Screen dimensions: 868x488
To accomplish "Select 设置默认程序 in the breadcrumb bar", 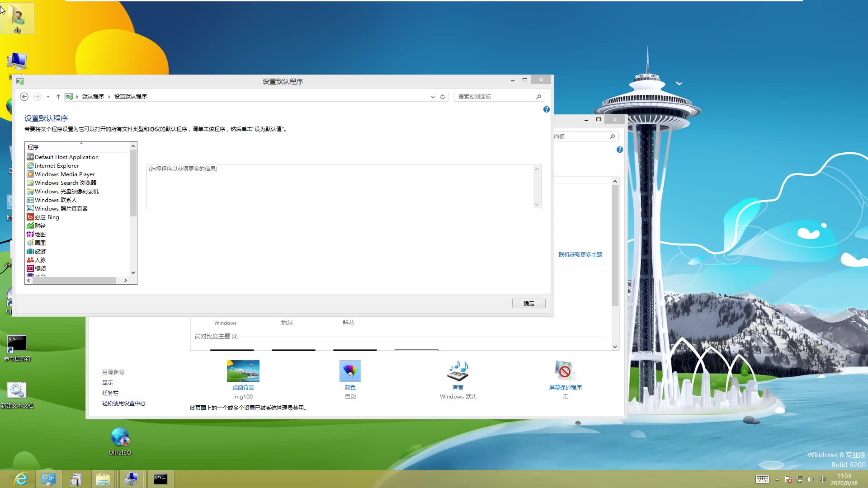I will pos(130,96).
